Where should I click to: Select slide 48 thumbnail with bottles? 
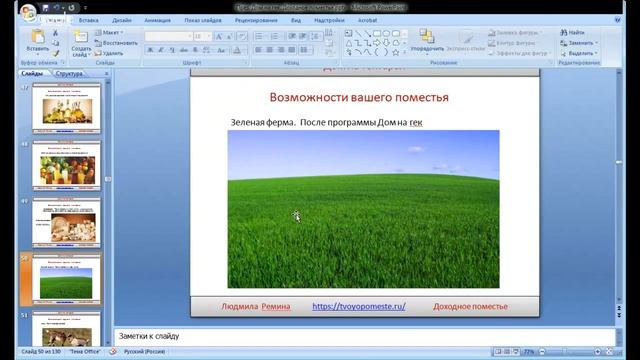click(67, 165)
